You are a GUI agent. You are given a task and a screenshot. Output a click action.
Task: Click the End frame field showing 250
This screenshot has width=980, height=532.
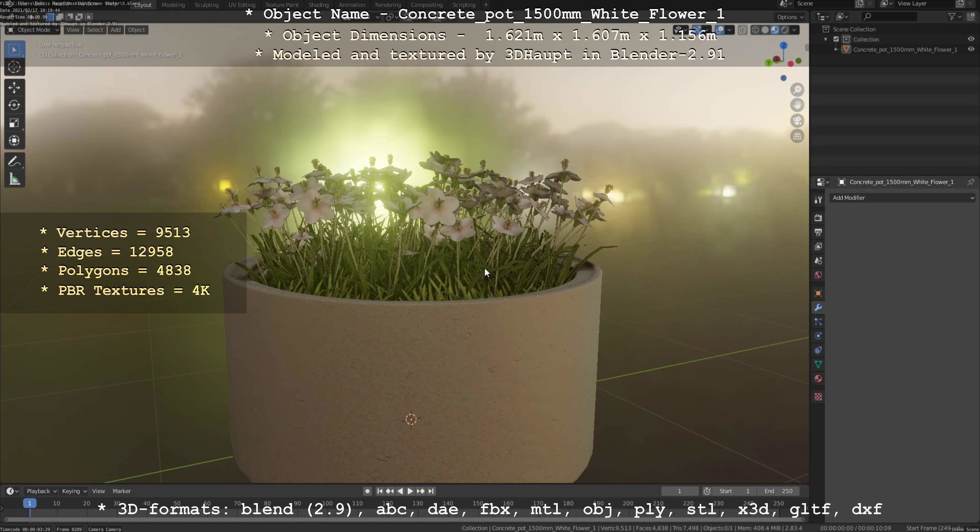778,491
